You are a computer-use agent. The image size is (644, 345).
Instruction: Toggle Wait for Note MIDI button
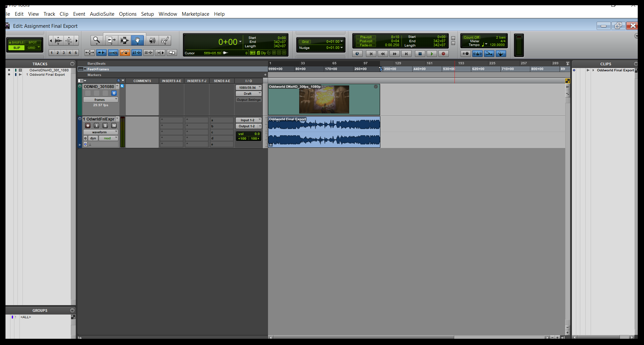(x=466, y=54)
